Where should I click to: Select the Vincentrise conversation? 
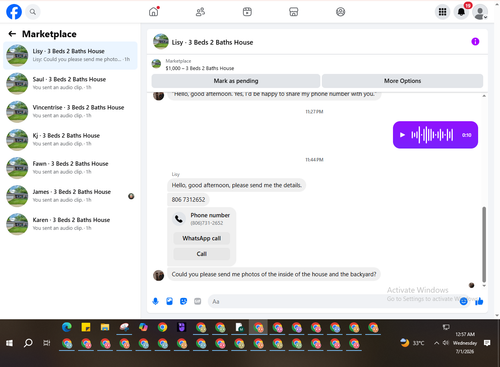coord(70,112)
